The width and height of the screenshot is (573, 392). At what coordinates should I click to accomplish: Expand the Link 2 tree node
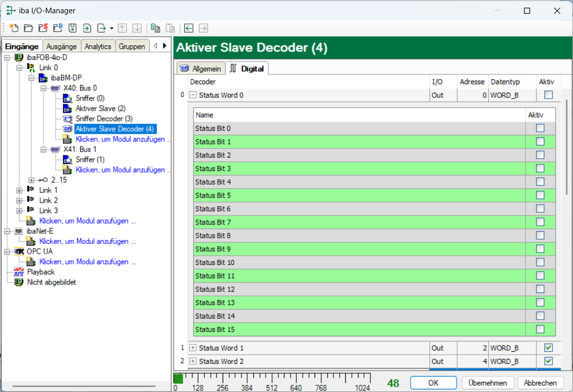19,201
